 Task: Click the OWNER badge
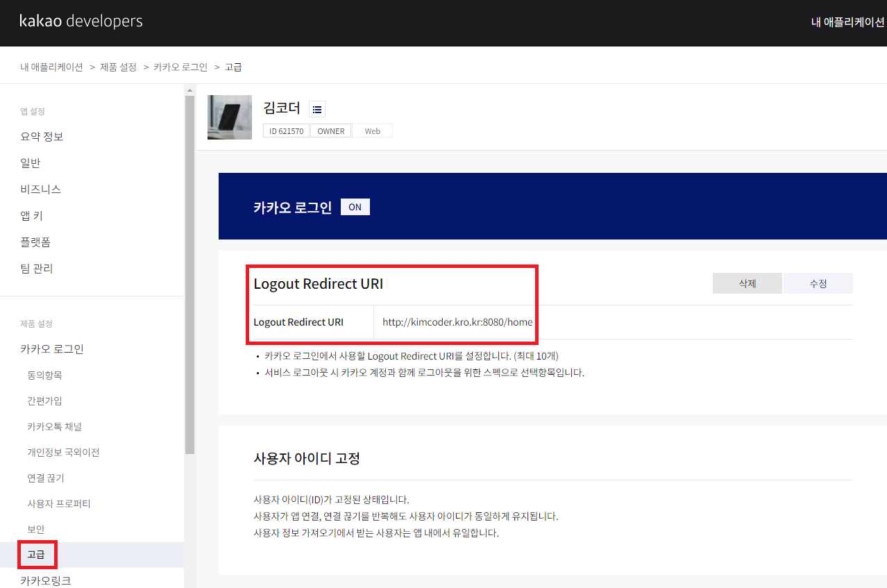(331, 131)
